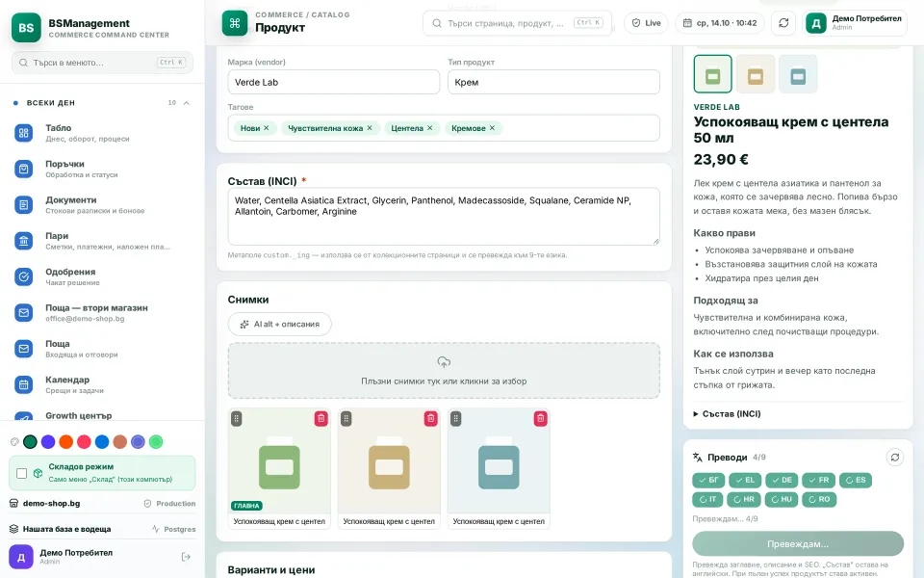Click the Състав (INCI) text area
Viewport: 924px width, 578px height.
(444, 216)
